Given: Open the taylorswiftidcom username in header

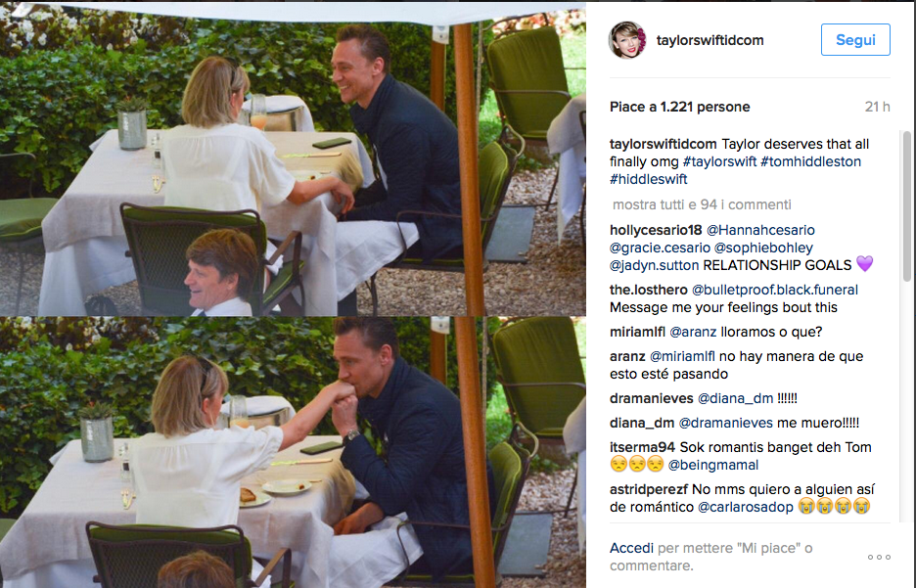Looking at the screenshot, I should [x=711, y=40].
